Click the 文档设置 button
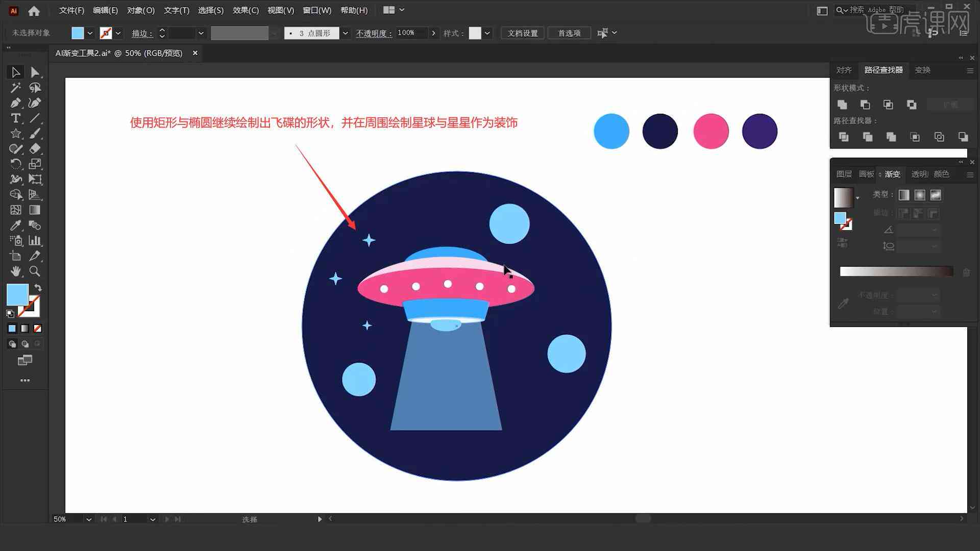 [x=524, y=32]
